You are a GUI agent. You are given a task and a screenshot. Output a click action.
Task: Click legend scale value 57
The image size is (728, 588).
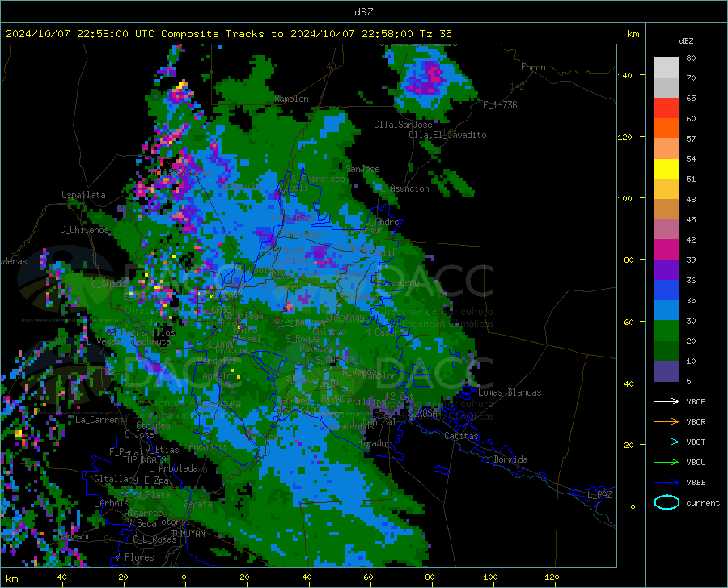pos(691,139)
